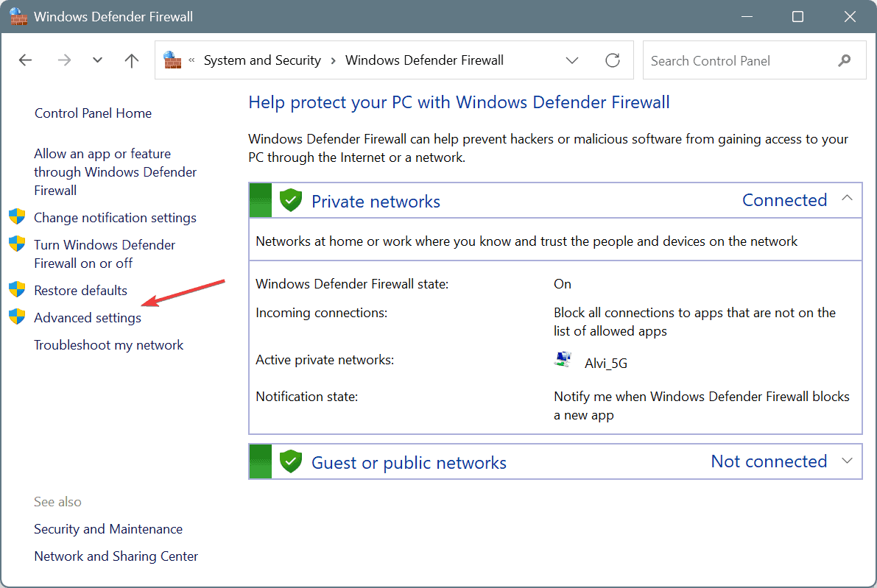
Task: Go back using the back arrow
Action: [25, 60]
